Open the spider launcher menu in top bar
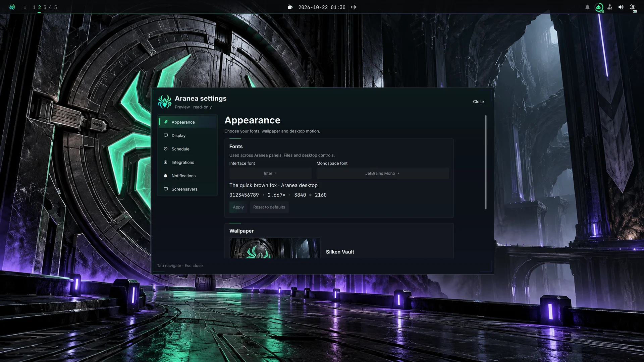The width and height of the screenshot is (644, 362). pyautogui.click(x=12, y=7)
